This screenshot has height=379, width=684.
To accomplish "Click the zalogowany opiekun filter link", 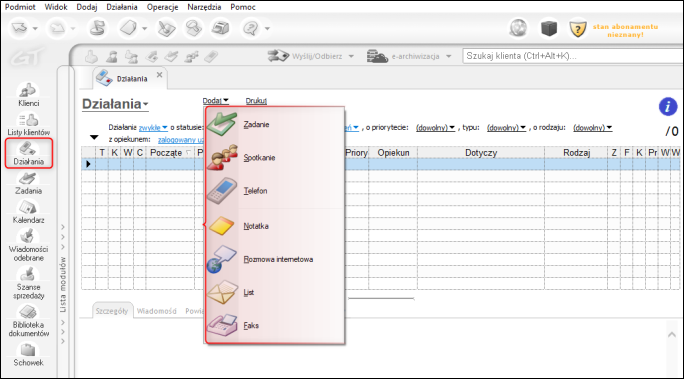I will (x=181, y=140).
